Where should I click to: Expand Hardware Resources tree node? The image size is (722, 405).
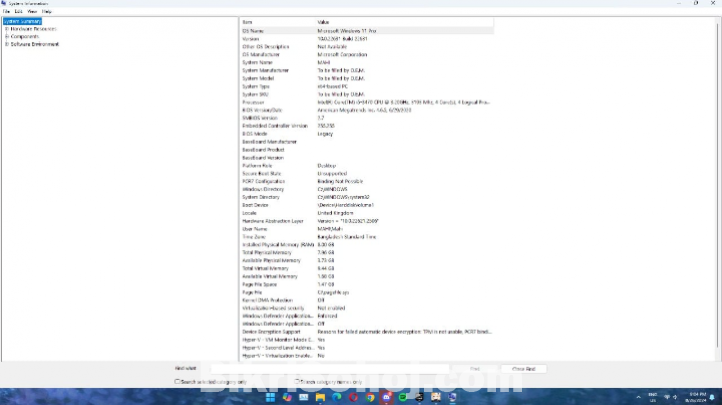(x=7, y=29)
